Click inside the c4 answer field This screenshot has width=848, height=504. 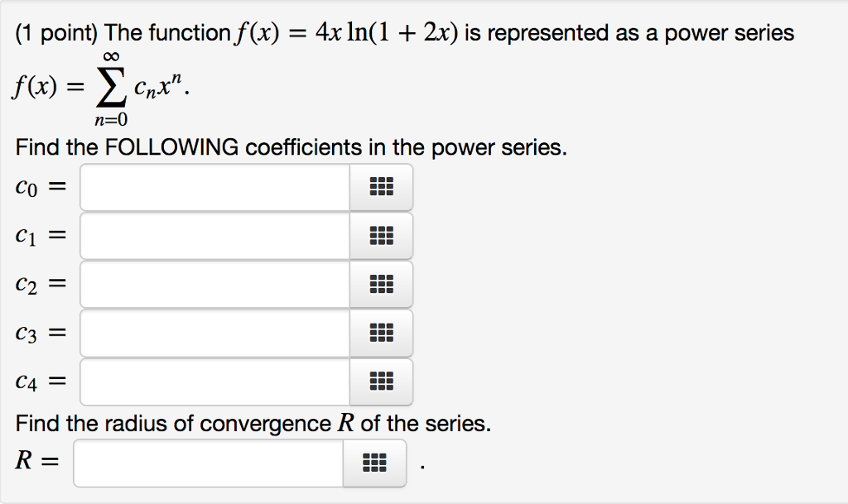215,382
